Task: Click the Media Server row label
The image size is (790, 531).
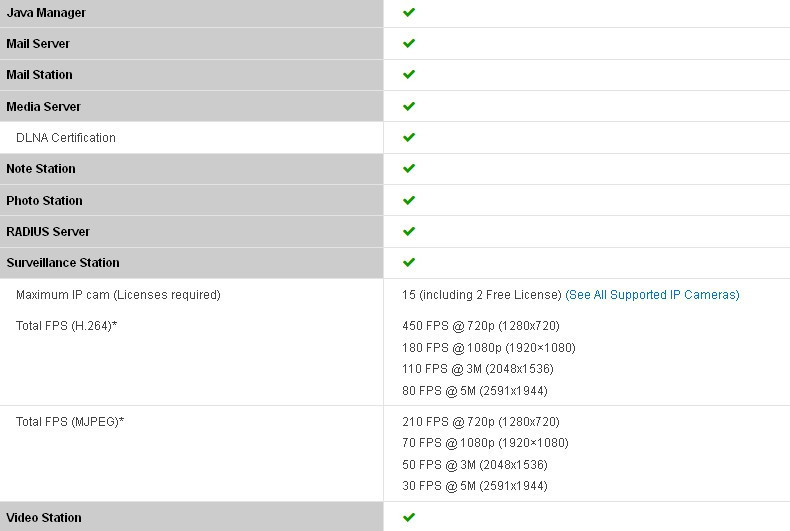Action: [x=43, y=106]
